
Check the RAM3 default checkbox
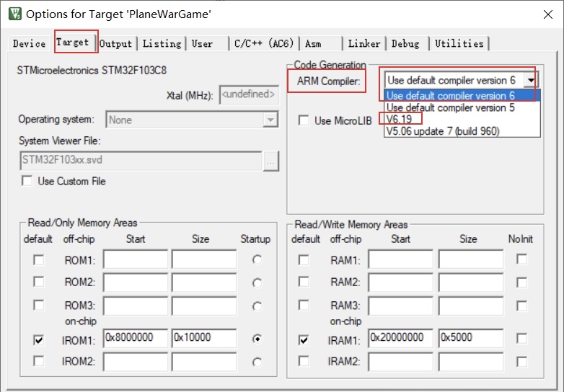pos(304,306)
